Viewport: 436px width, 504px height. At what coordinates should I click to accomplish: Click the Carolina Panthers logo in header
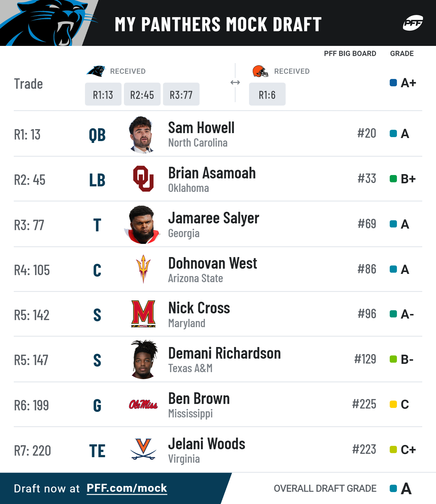49,23
